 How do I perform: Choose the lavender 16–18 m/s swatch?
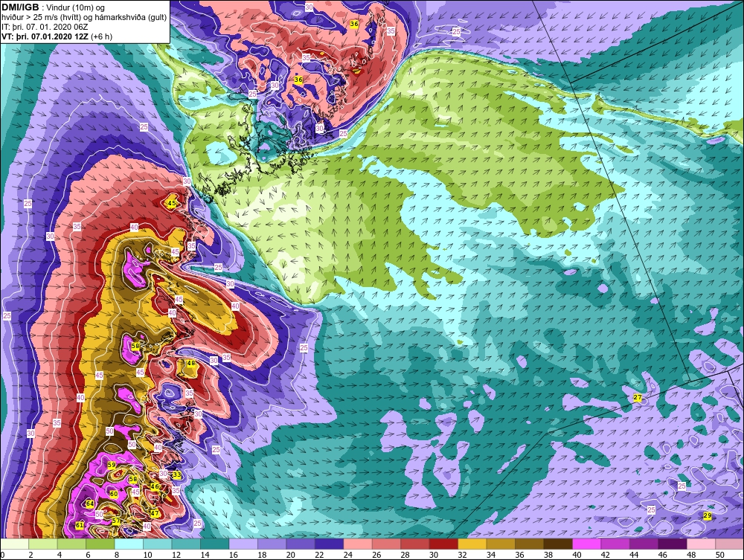(243, 544)
